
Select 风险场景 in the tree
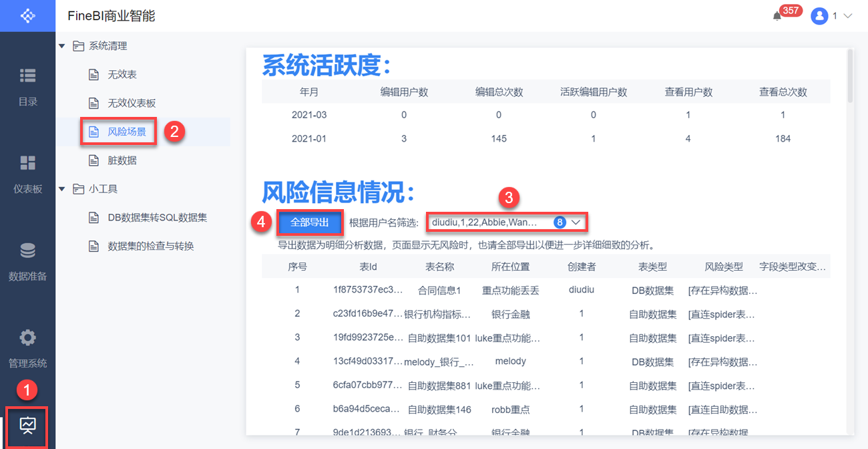coord(127,132)
